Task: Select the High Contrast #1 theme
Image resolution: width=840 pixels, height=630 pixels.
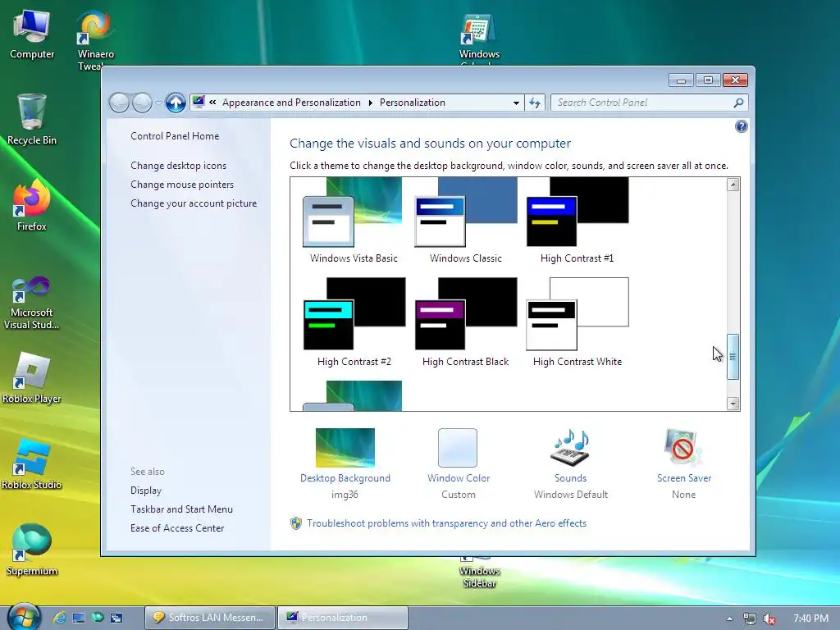Action: pos(577,221)
